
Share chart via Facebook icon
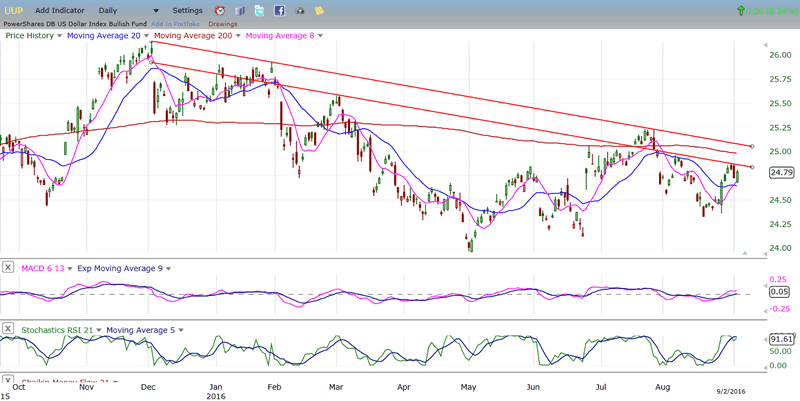click(x=279, y=10)
